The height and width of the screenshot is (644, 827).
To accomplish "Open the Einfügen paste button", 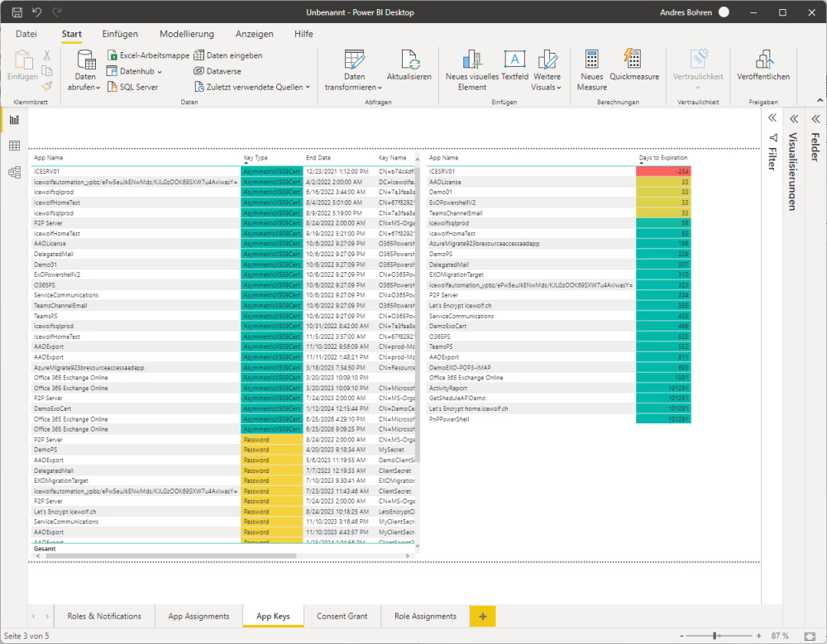I will click(x=22, y=66).
